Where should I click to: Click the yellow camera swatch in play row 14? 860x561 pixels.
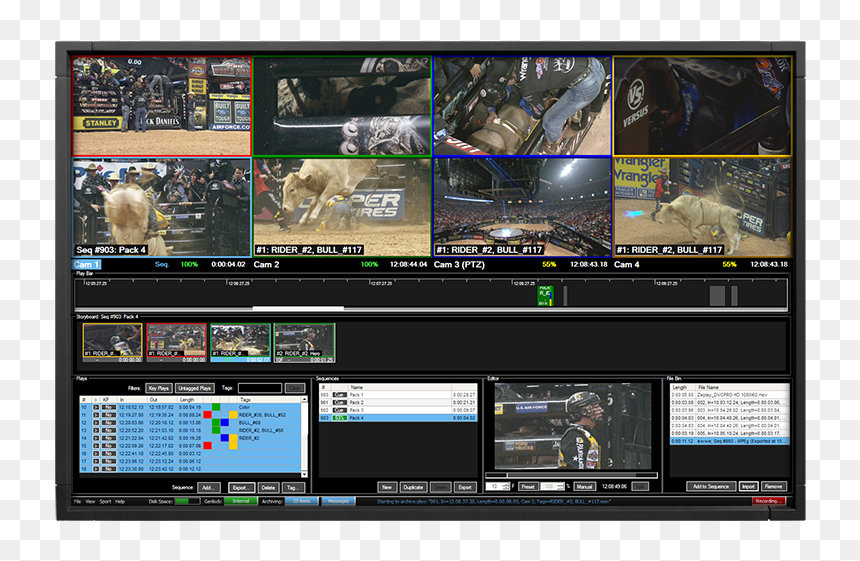point(233,438)
